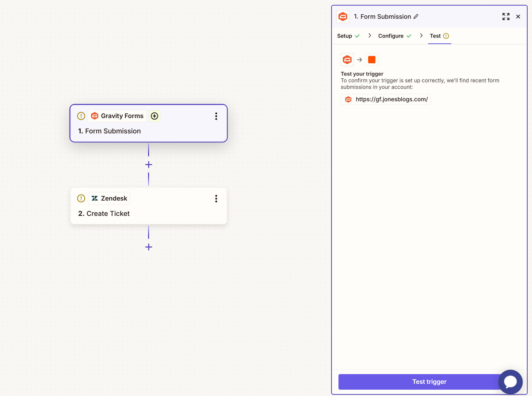Click the plus below the Create Ticket step
This screenshot has width=532, height=396.
[149, 247]
